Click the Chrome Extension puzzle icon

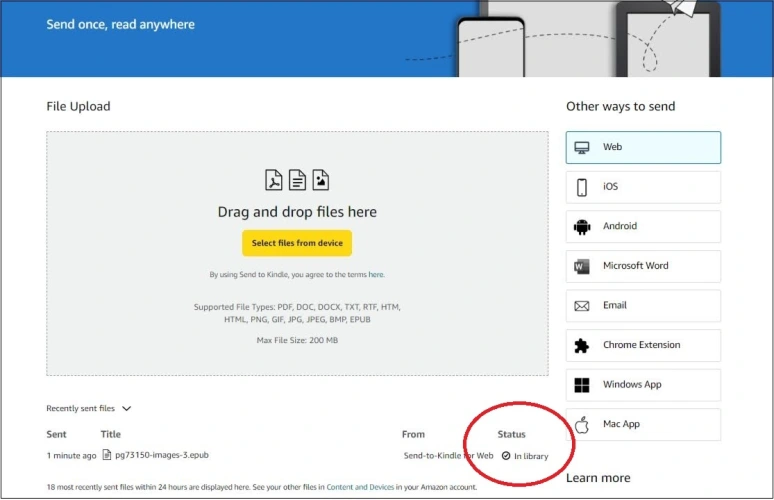coord(582,345)
